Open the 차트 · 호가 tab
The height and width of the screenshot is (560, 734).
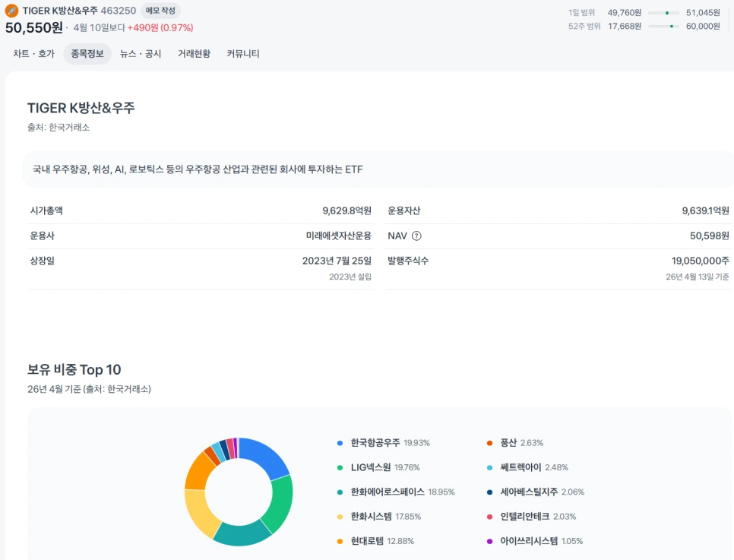pyautogui.click(x=33, y=54)
